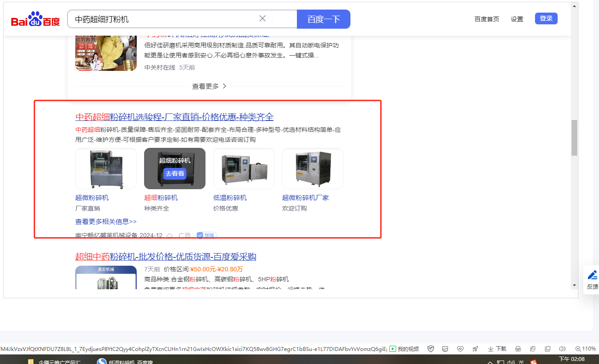Click the shield security icon in status bar
The image size is (599, 364).
click(x=431, y=349)
